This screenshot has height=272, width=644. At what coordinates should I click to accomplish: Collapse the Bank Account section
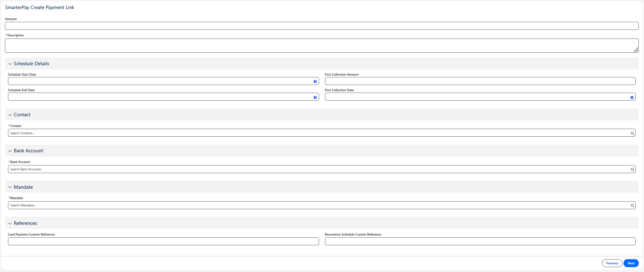(x=10, y=151)
